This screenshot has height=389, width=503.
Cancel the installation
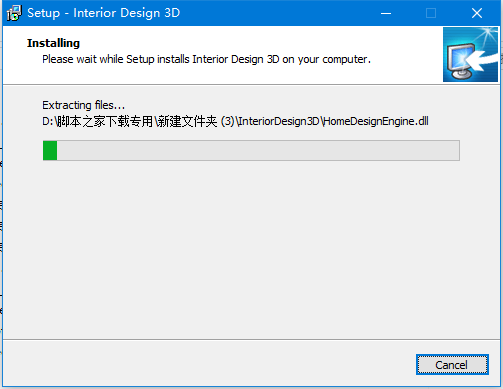point(452,365)
